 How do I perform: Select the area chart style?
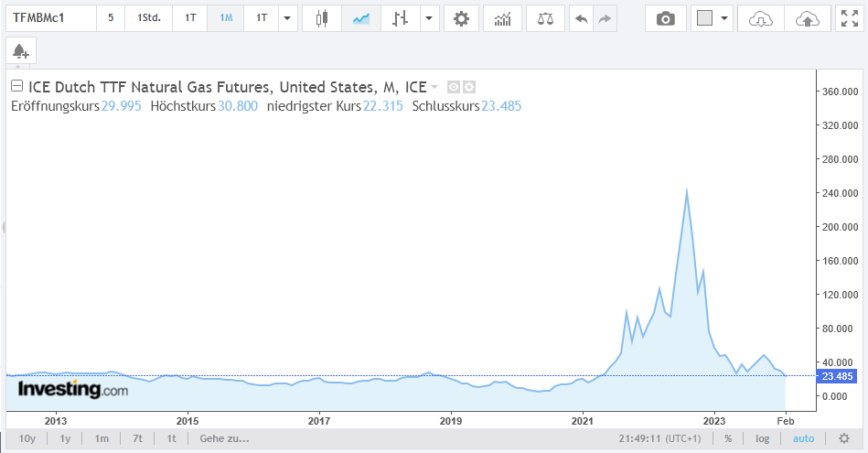click(x=360, y=18)
